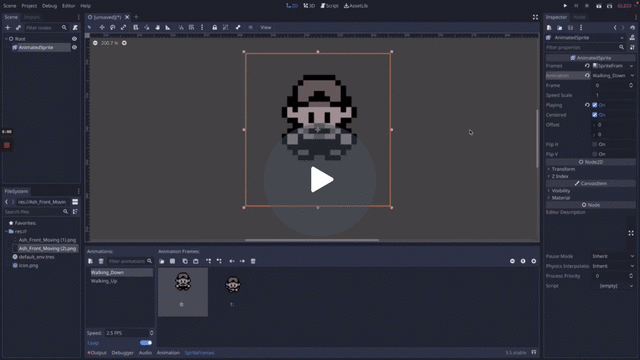The image size is (640, 360).
Task: Click the new animation icon
Action: (x=91, y=261)
